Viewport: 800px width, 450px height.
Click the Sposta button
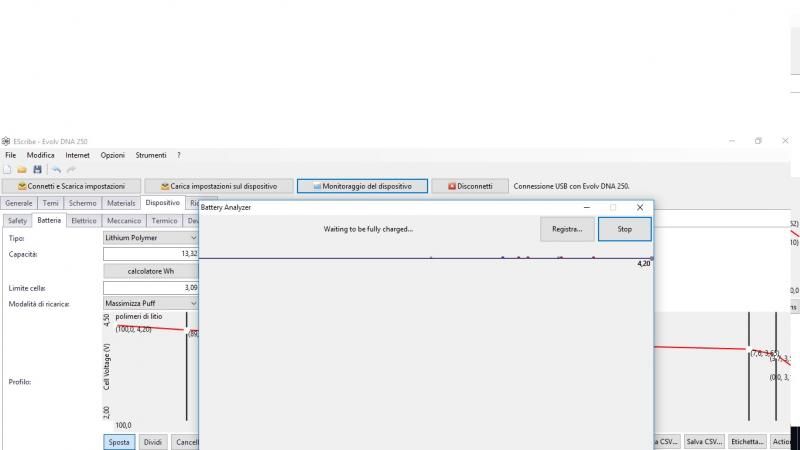click(x=119, y=442)
